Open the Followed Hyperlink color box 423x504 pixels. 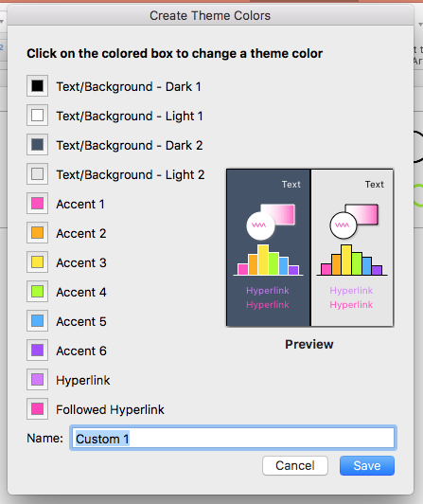coord(37,409)
